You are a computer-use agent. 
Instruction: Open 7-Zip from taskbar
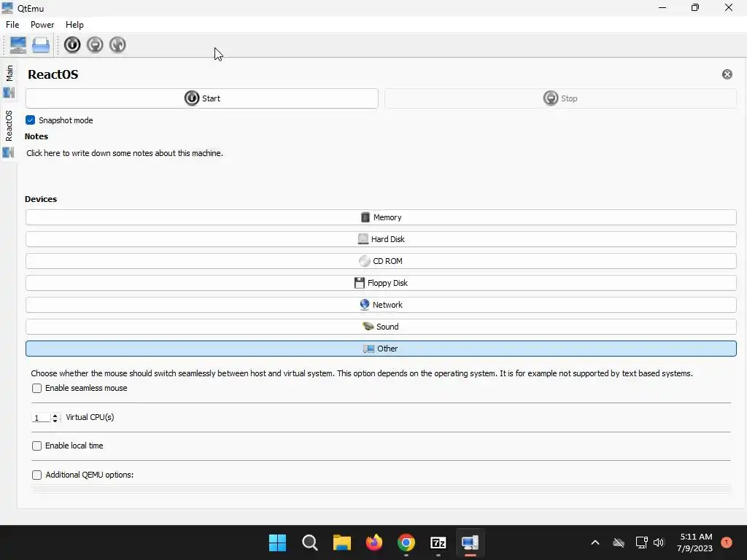tap(438, 542)
